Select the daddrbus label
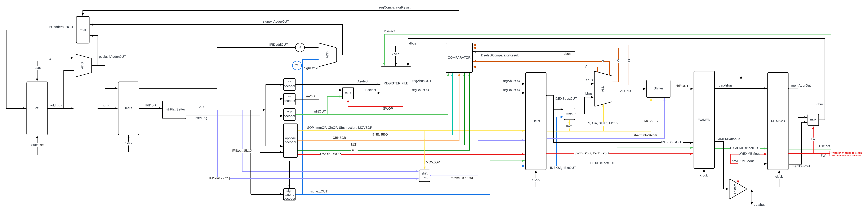Screen dimensions: 868x213 point(725,86)
